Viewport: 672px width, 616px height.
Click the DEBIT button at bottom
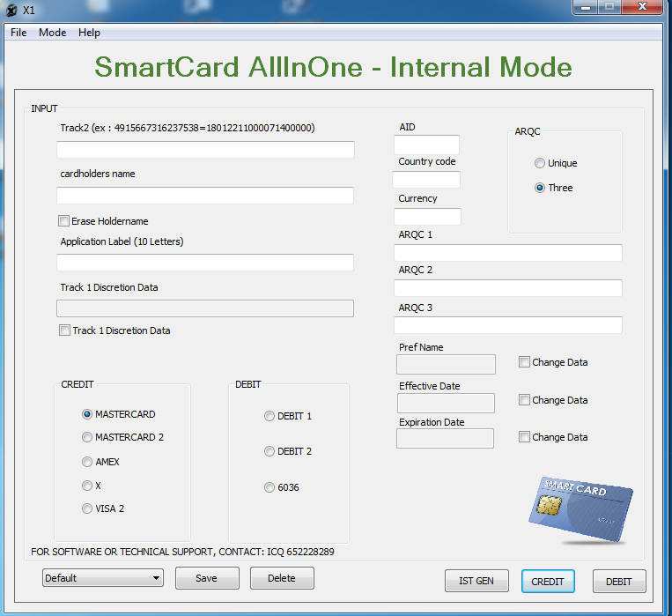point(619,582)
